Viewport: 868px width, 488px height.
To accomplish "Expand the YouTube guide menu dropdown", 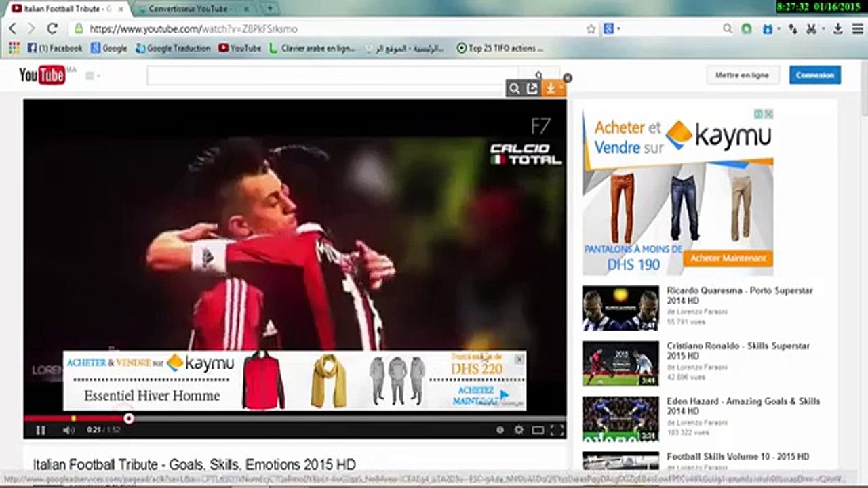I will [93, 76].
